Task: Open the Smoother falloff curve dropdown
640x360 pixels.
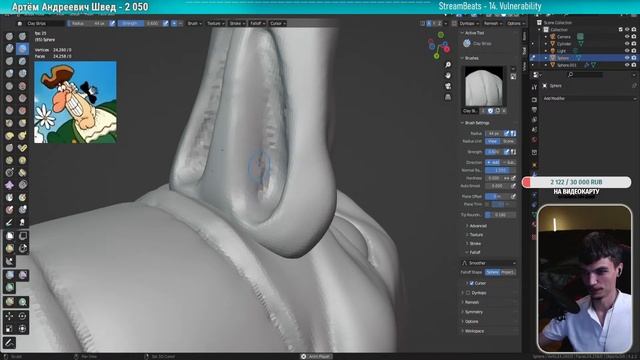Action: click(x=489, y=263)
